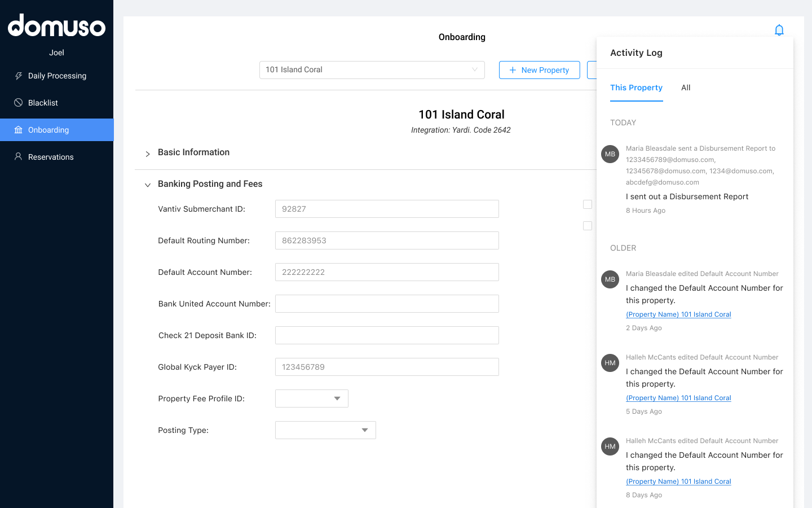Open notifications bell icon
Image resolution: width=812 pixels, height=508 pixels.
(779, 30)
